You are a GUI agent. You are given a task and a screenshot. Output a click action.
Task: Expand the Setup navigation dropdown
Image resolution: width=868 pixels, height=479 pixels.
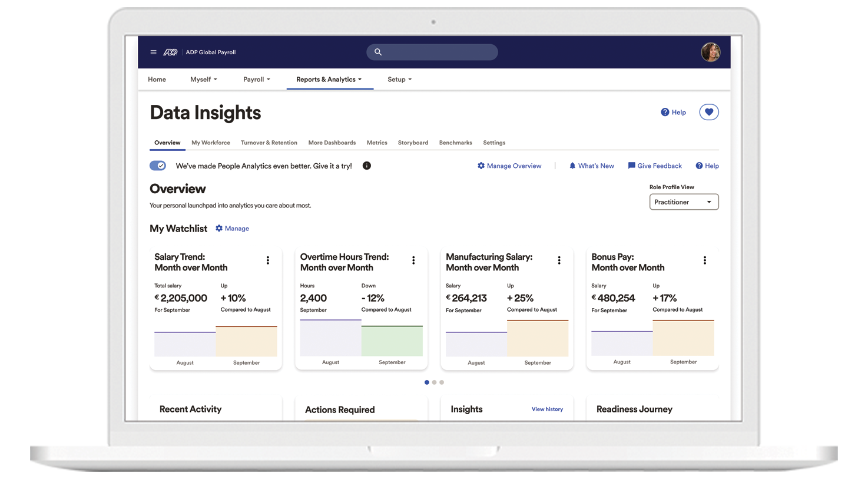click(x=399, y=79)
